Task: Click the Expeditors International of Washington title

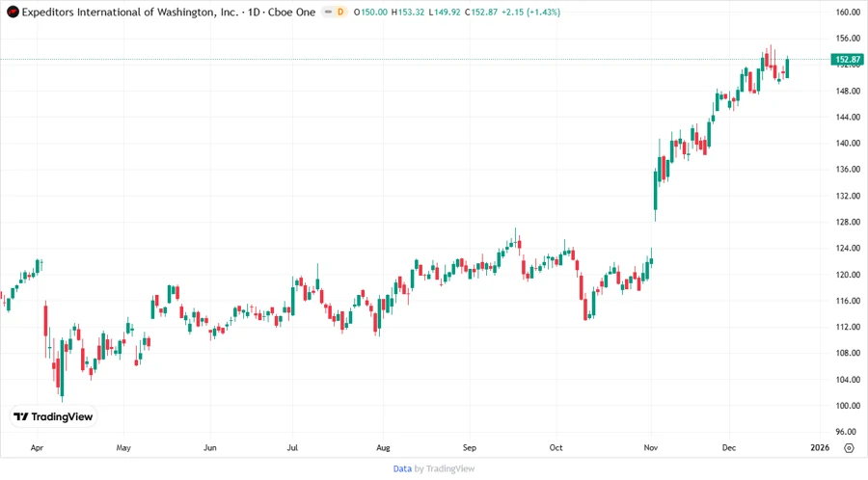Action: tap(130, 12)
